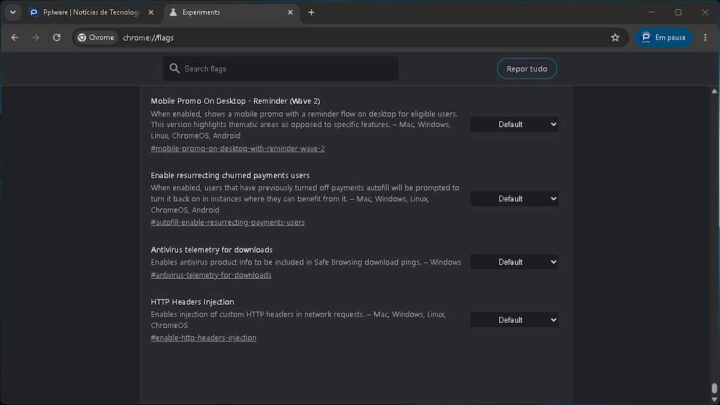
Task: Open #mobile-promo-on-desktop-with-reminder-wave-2 link
Action: coord(237,148)
